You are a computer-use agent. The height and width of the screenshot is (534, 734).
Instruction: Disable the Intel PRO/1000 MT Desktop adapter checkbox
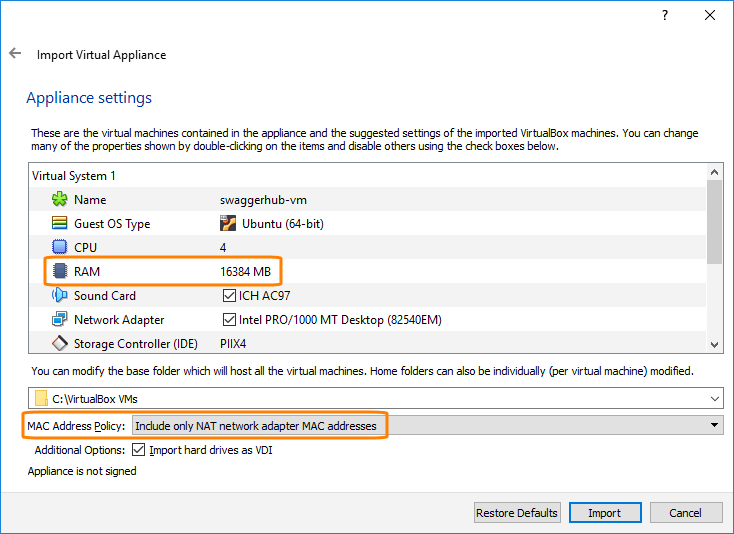tap(229, 320)
